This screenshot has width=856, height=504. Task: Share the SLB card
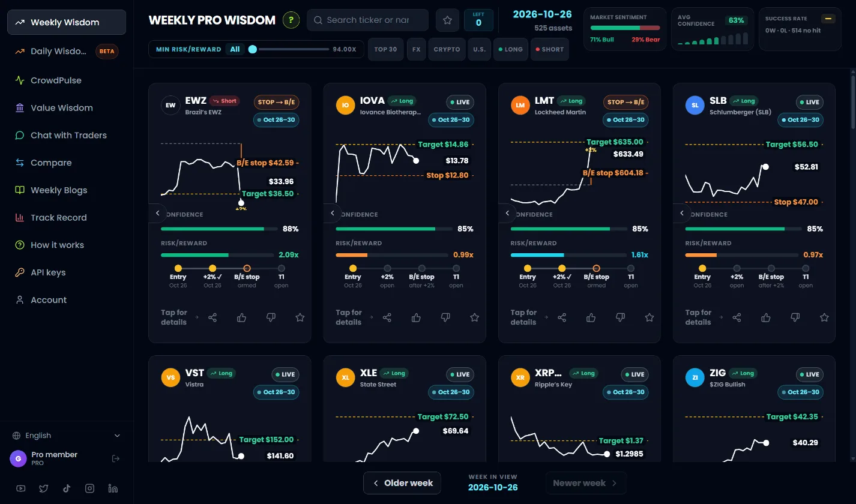pos(737,317)
